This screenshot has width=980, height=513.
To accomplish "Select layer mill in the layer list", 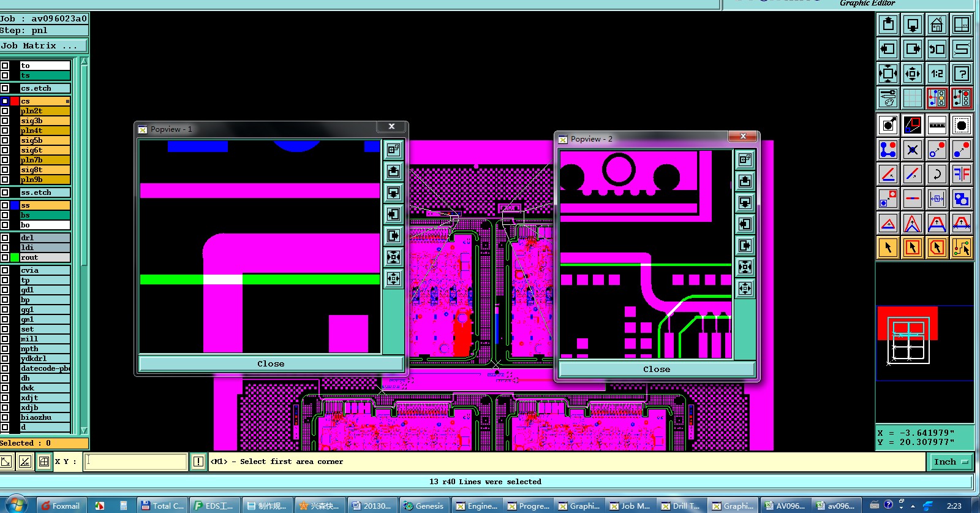I will 45,339.
